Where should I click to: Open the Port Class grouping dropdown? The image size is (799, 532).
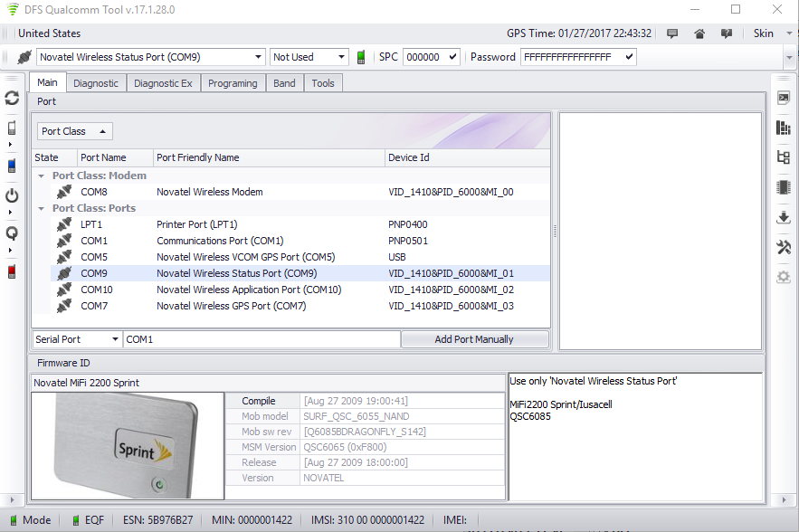pos(74,131)
